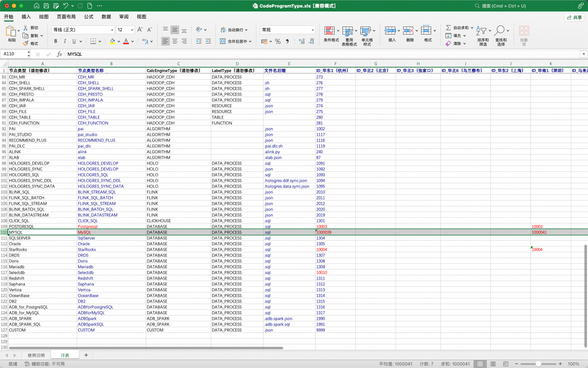Open the 视图 (View) ribbon tab

[141, 17]
